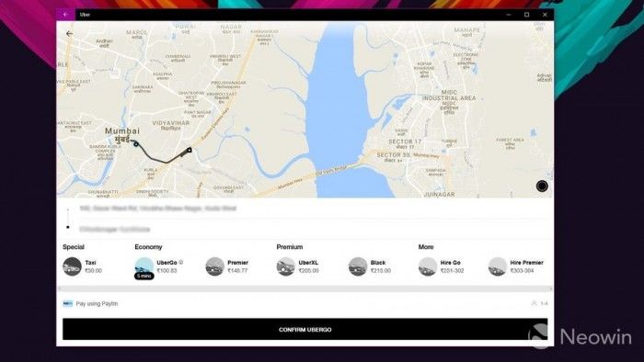Click the scrollbar right arrow
Screen dimensions: 644x362
(x=551, y=289)
